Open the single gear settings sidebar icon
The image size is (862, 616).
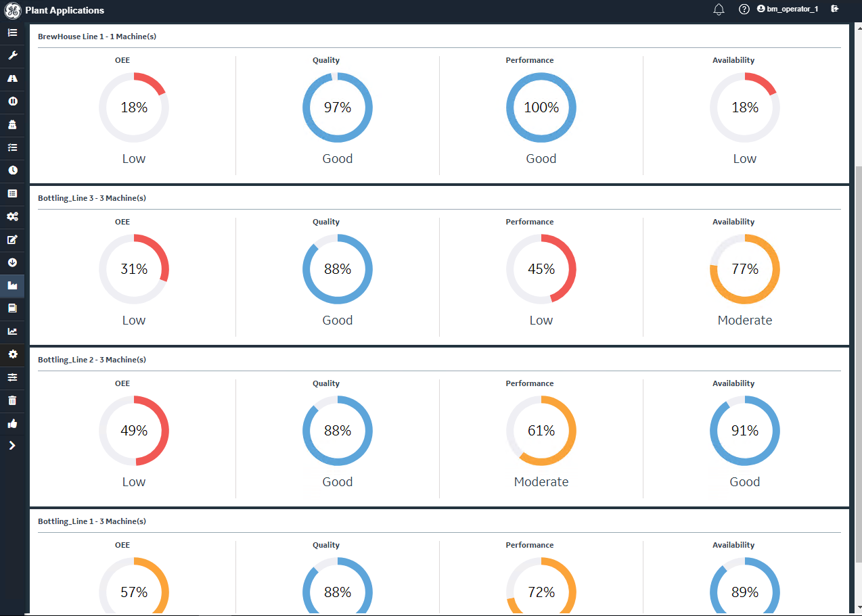(x=12, y=354)
